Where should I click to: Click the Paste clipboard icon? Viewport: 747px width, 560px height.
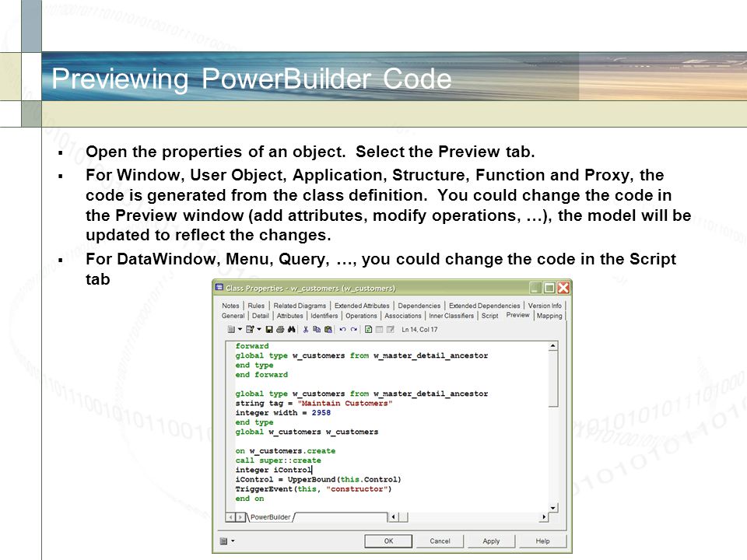pos(328,329)
